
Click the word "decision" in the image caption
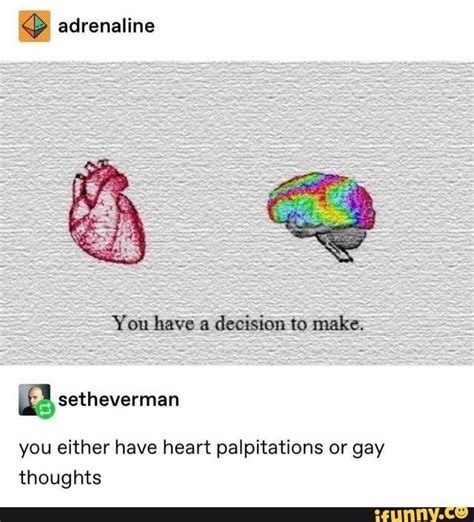250,323
